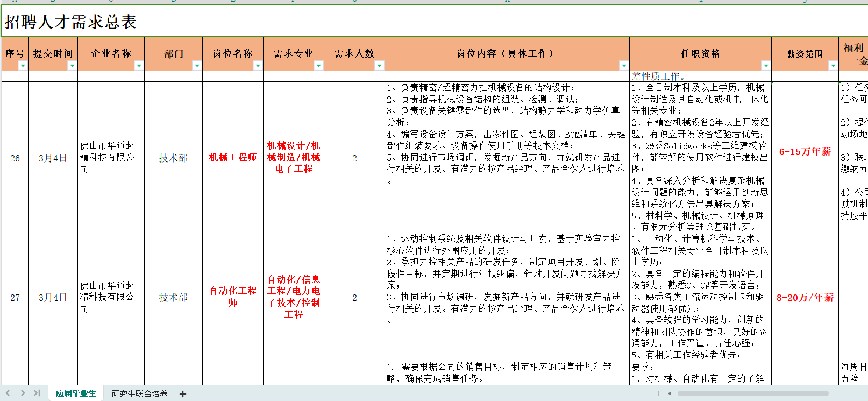Switch to the 研究生联合培养 sheet tab
Image resolution: width=868 pixels, height=401 pixels.
[x=139, y=394]
